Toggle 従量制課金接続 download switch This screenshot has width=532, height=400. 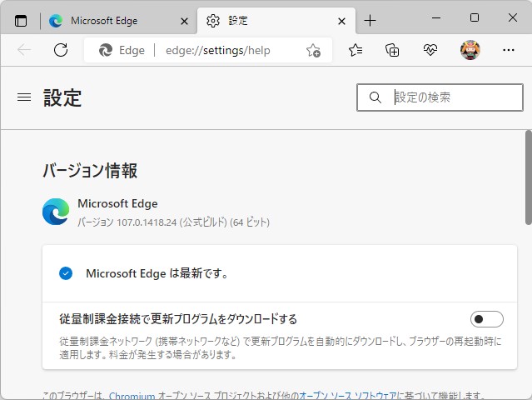click(486, 319)
